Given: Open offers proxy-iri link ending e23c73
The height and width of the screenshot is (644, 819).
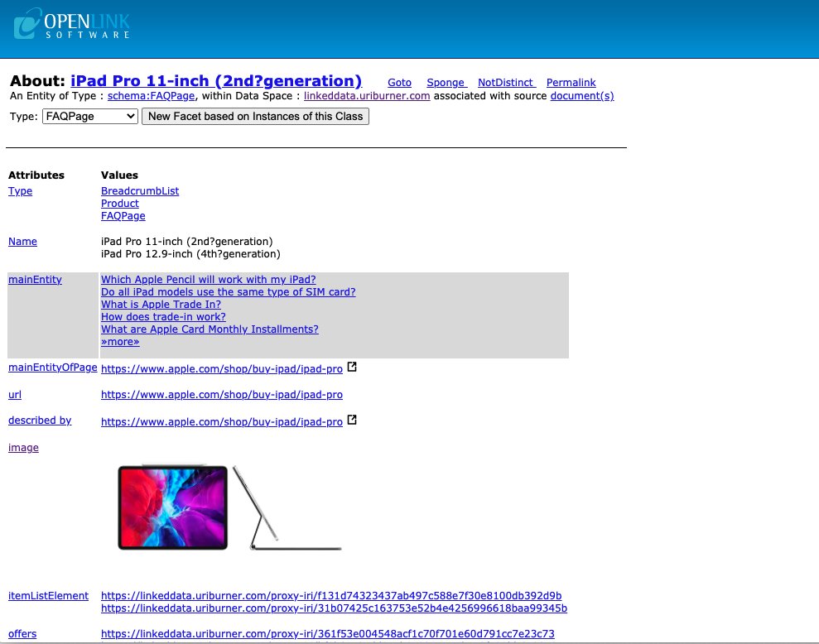Looking at the screenshot, I should (327, 633).
